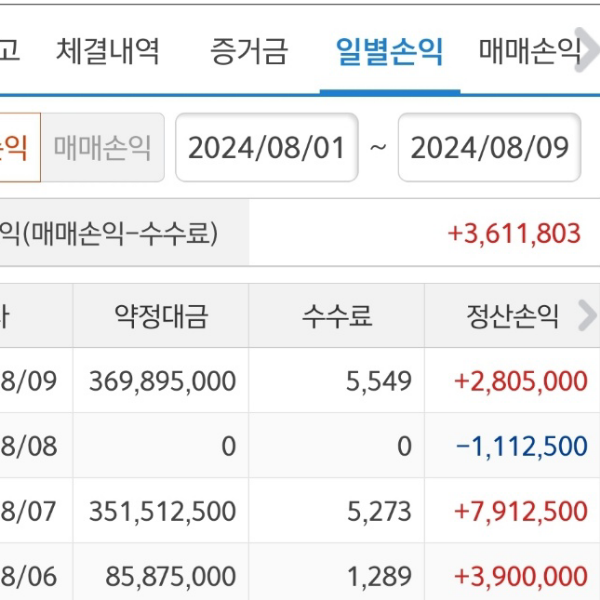Toggle the gray 매매손익 filter button
600x600 pixels.
[103, 149]
